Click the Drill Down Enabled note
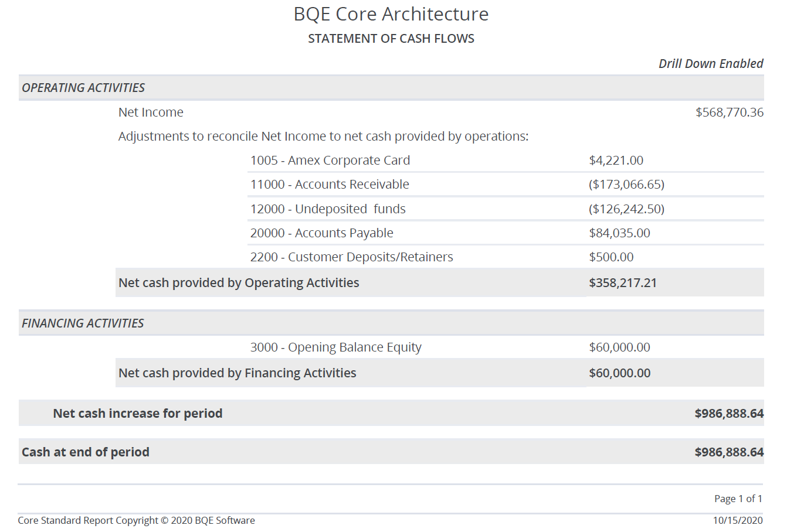 pos(711,64)
